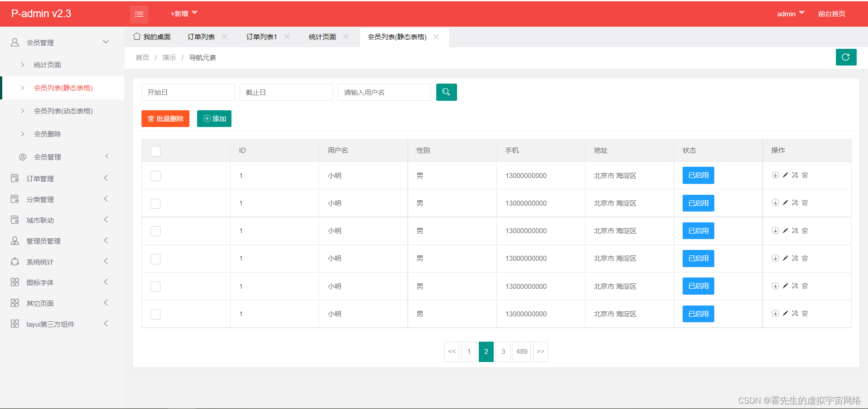Viewport: 868px width, 409px height.
Task: Click the download icon in the first row
Action: [775, 175]
